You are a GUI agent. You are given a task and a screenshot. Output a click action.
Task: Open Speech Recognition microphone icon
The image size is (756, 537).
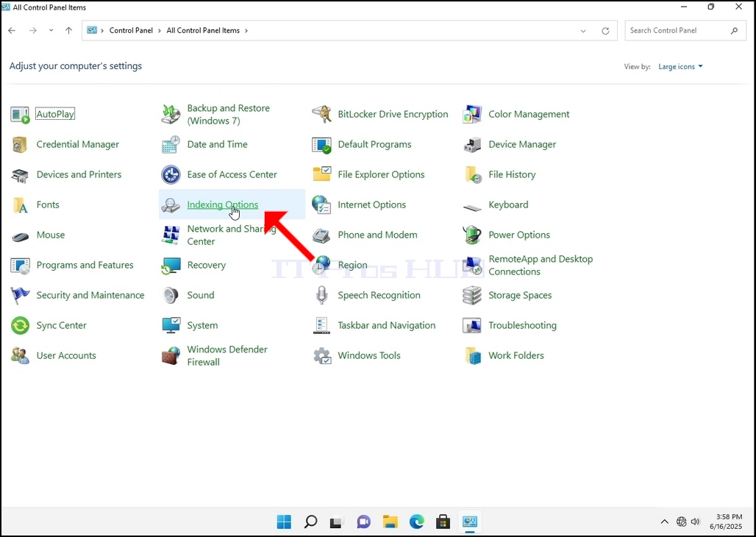321,295
